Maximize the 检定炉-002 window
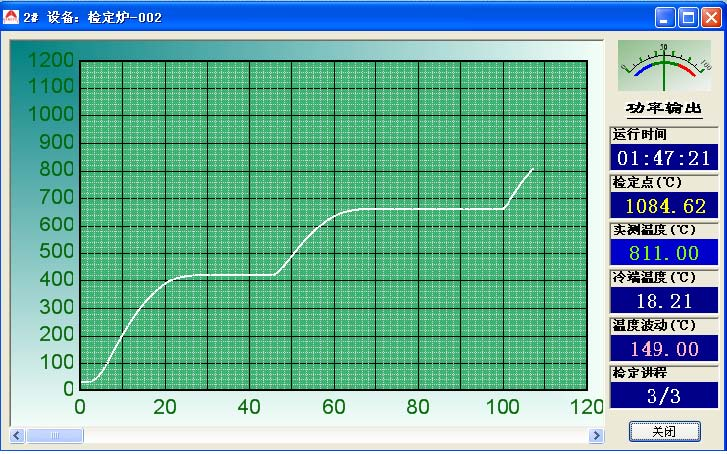Screen dimensions: 727x454 (x=688, y=17)
